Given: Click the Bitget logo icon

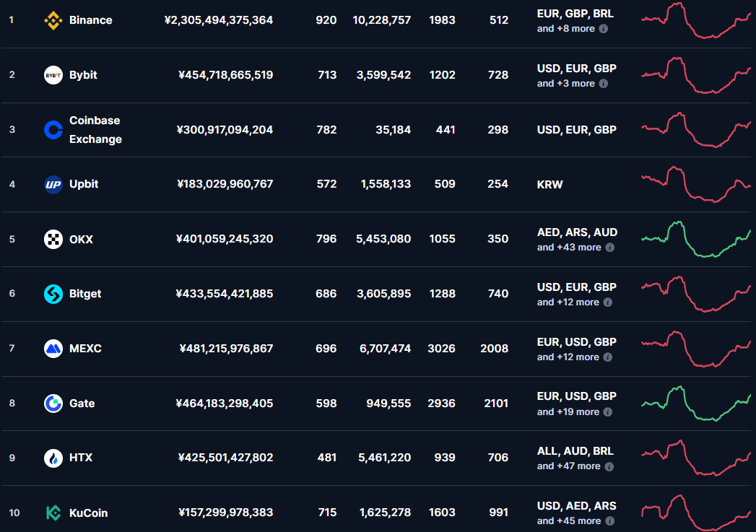Looking at the screenshot, I should 53,294.
